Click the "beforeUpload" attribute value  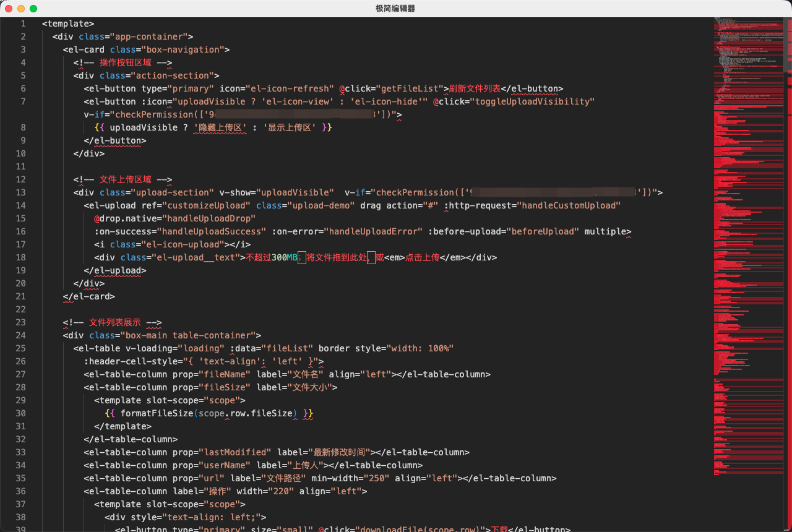coord(542,231)
